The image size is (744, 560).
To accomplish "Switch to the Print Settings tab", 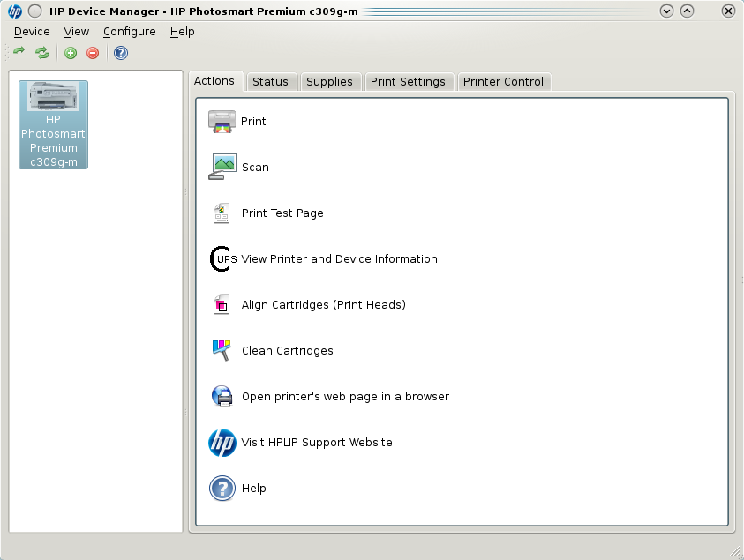I will click(408, 80).
